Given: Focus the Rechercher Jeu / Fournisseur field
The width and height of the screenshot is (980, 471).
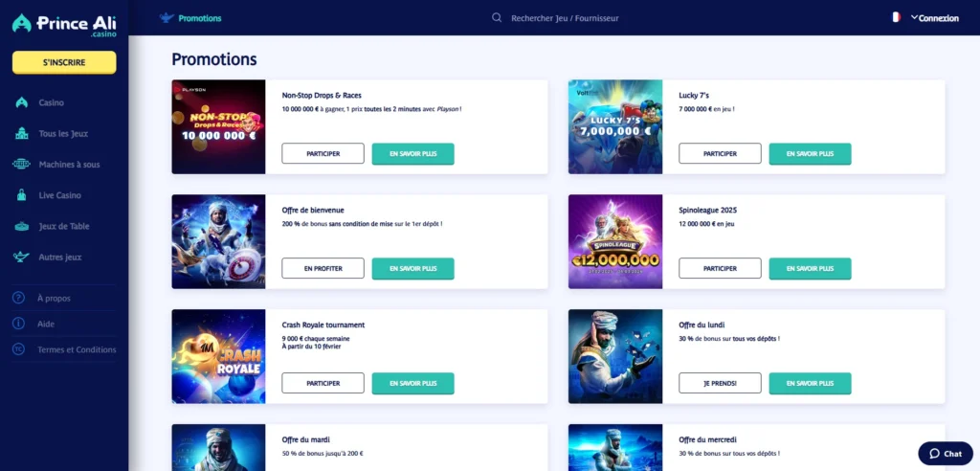Looking at the screenshot, I should [565, 18].
